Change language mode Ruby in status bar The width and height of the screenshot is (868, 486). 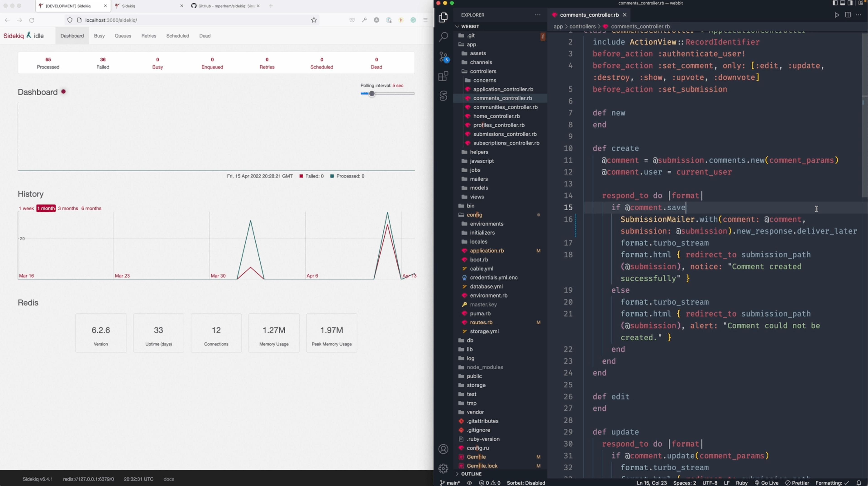742,483
